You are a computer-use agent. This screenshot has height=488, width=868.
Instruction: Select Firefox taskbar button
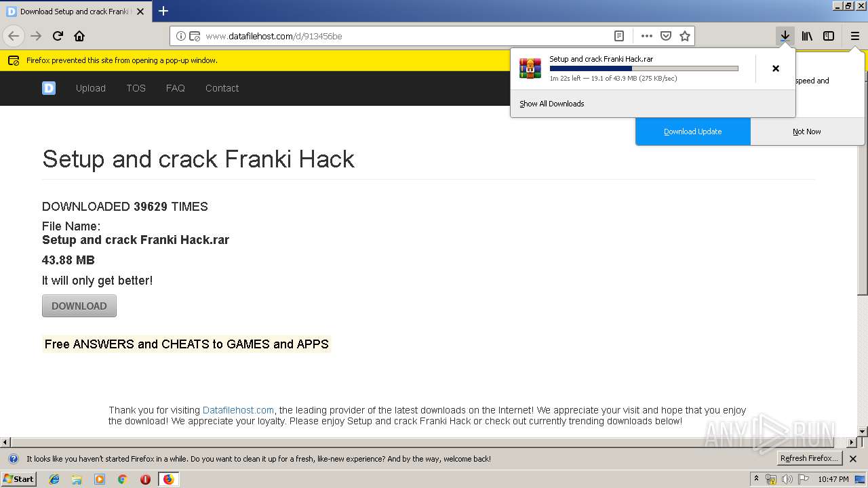168,479
